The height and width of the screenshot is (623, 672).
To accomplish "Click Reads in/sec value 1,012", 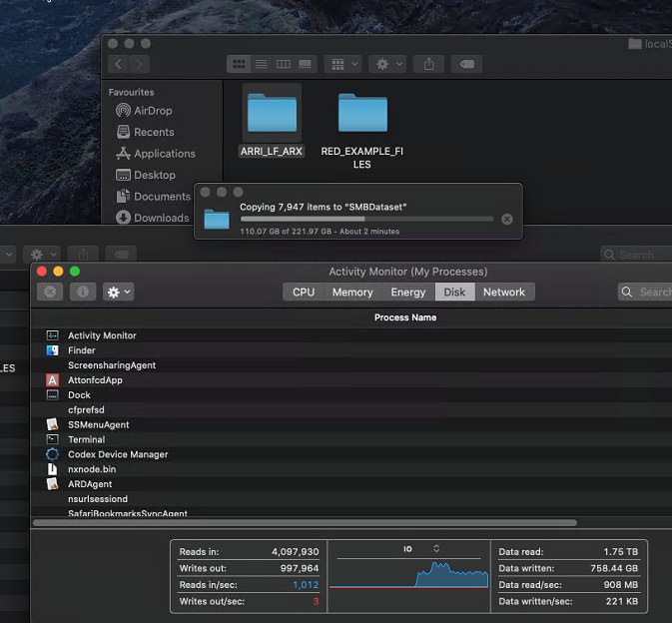I will 306,585.
